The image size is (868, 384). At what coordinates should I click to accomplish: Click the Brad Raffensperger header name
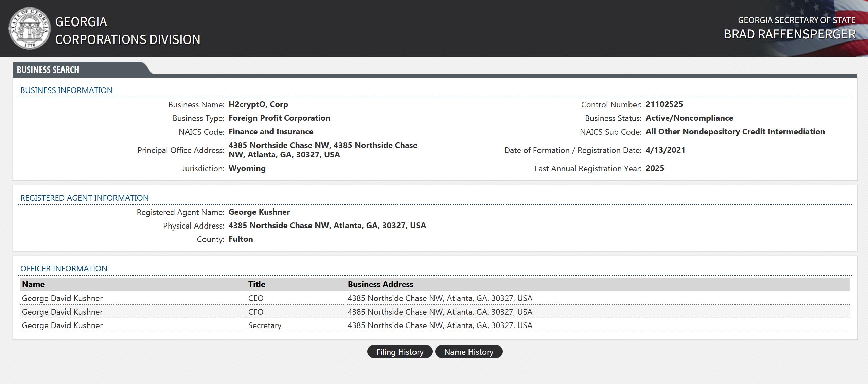click(x=790, y=34)
